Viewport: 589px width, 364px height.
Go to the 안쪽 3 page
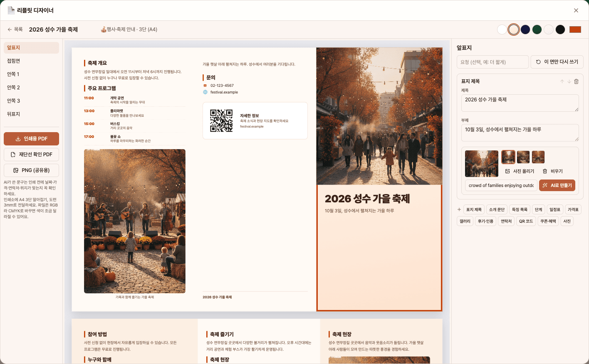point(31,101)
